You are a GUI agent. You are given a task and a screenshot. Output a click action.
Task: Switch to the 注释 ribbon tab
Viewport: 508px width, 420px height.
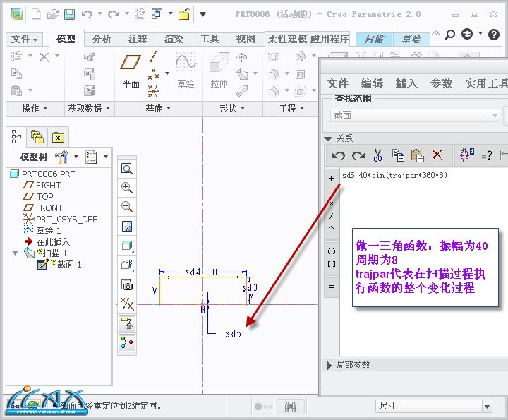pyautogui.click(x=138, y=40)
